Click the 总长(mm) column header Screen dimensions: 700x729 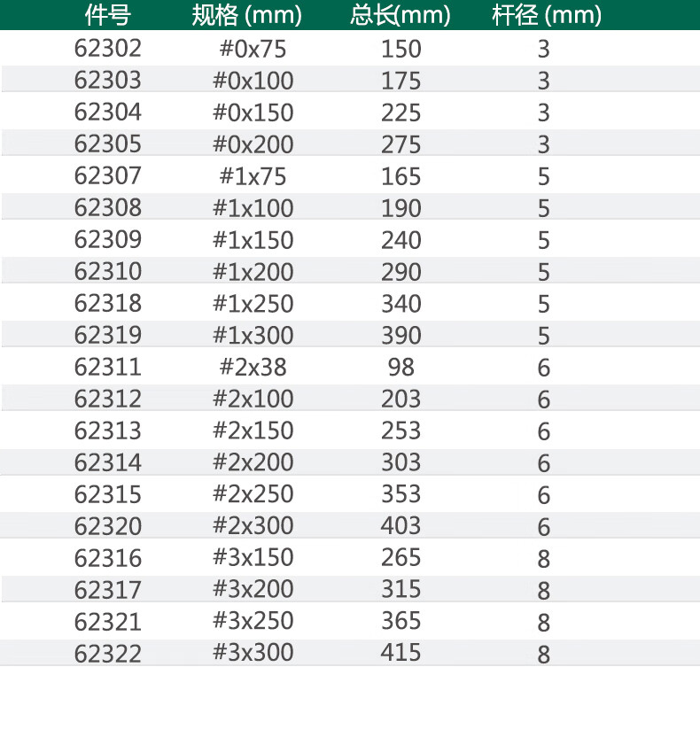point(401,15)
